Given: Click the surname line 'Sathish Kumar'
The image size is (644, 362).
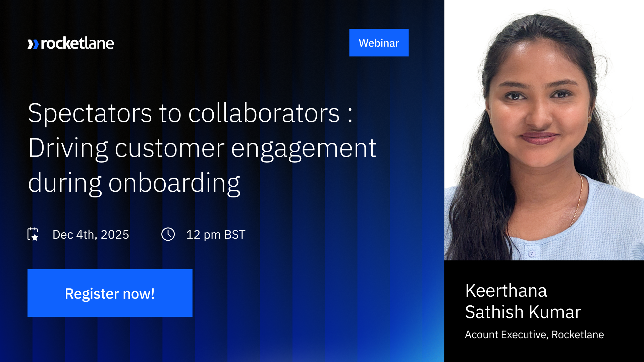Looking at the screenshot, I should coord(523,312).
